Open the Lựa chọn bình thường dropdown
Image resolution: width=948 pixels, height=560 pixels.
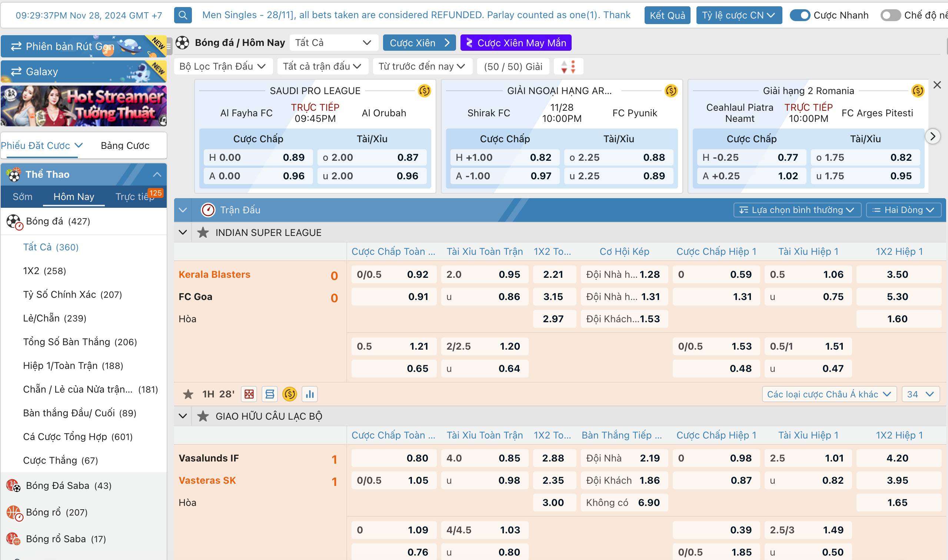[x=797, y=210]
